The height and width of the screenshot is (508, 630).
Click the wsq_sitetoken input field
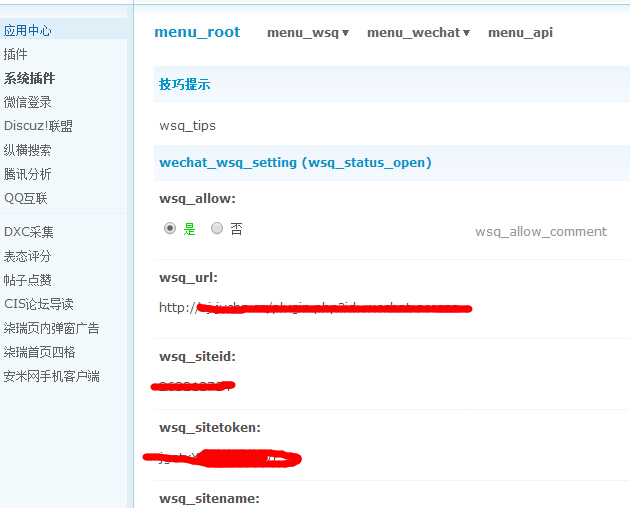pos(222,458)
